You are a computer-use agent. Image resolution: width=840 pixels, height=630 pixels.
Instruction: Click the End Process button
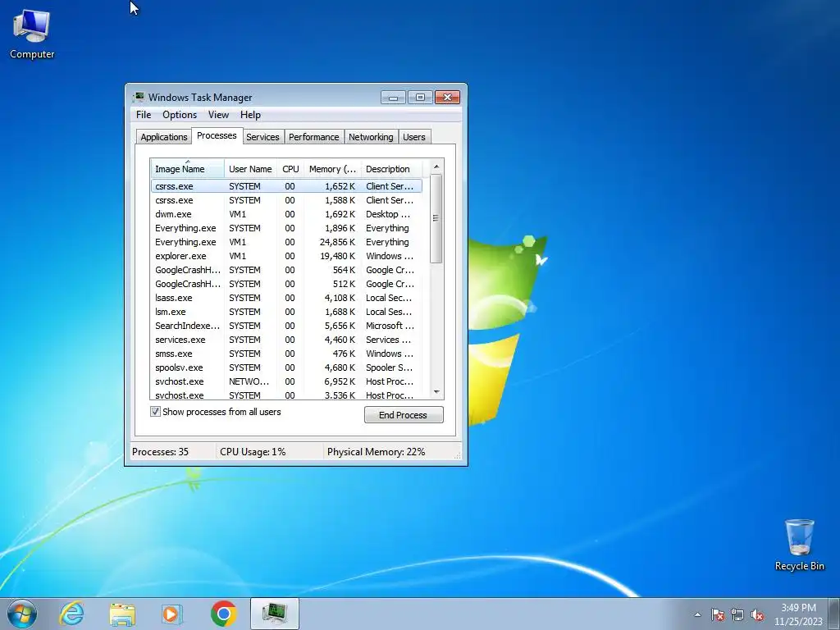[404, 414]
